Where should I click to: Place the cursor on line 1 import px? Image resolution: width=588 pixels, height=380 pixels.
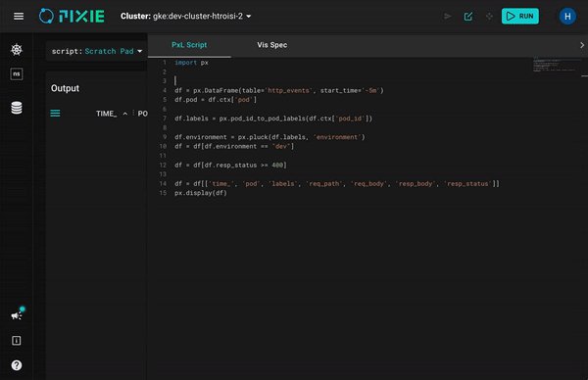point(191,63)
